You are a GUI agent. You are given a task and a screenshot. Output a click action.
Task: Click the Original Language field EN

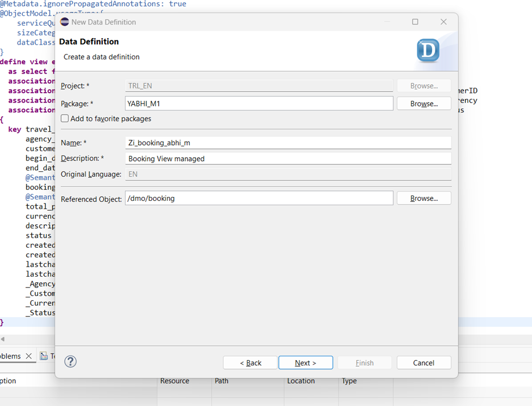289,174
